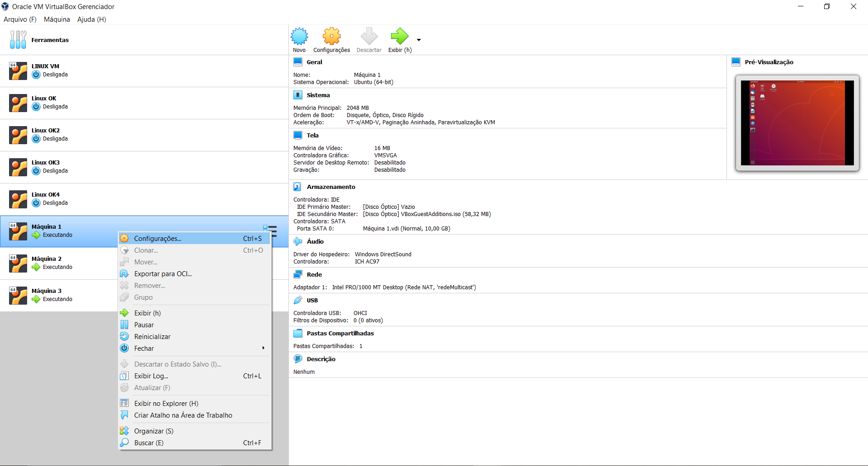Click the Rede section network icon
The image size is (868, 466).
click(x=298, y=274)
